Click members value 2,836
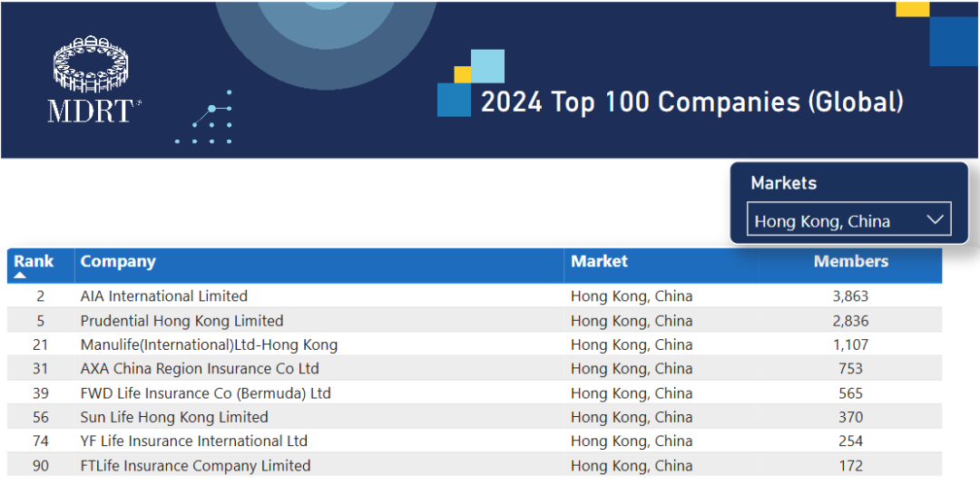This screenshot has height=485, width=980. [x=850, y=321]
